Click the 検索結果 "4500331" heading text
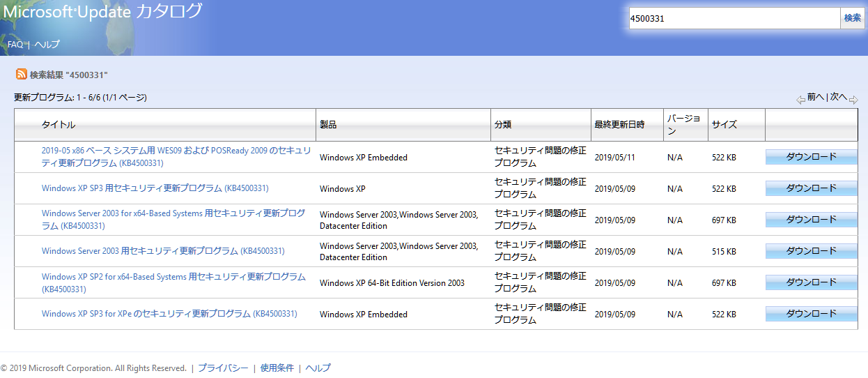 point(69,75)
